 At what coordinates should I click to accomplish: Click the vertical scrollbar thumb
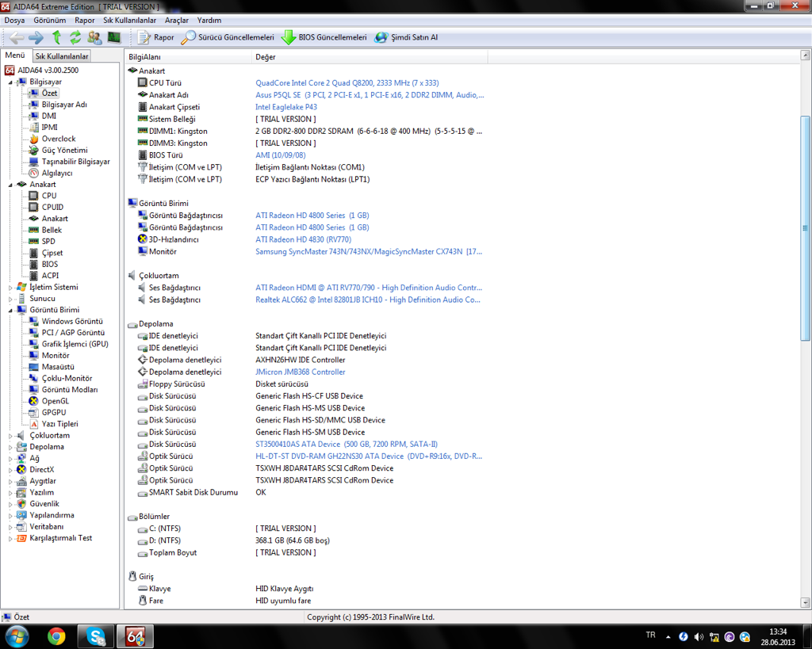coord(805,227)
